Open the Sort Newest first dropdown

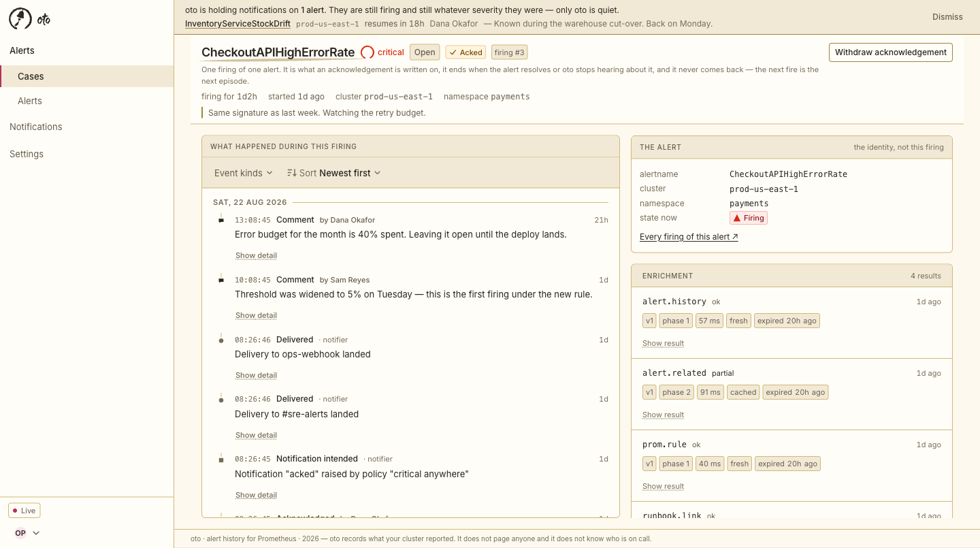click(334, 173)
